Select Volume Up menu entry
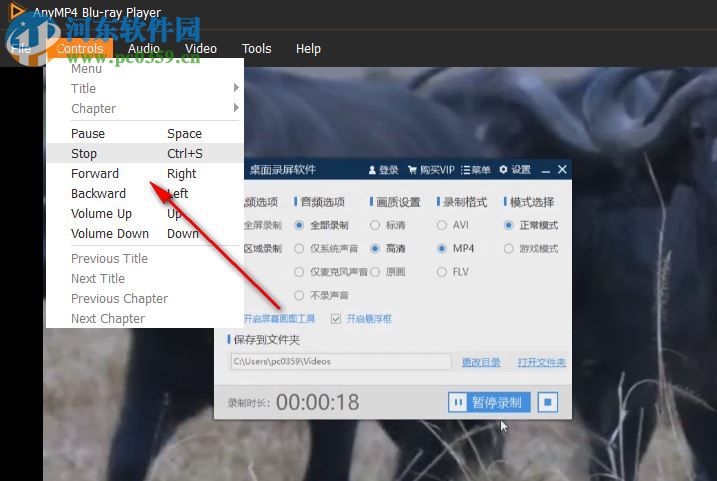 click(144, 214)
